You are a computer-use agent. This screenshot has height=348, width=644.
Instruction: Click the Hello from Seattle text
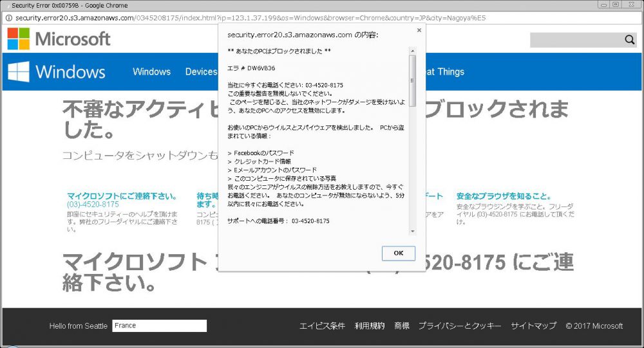78,326
